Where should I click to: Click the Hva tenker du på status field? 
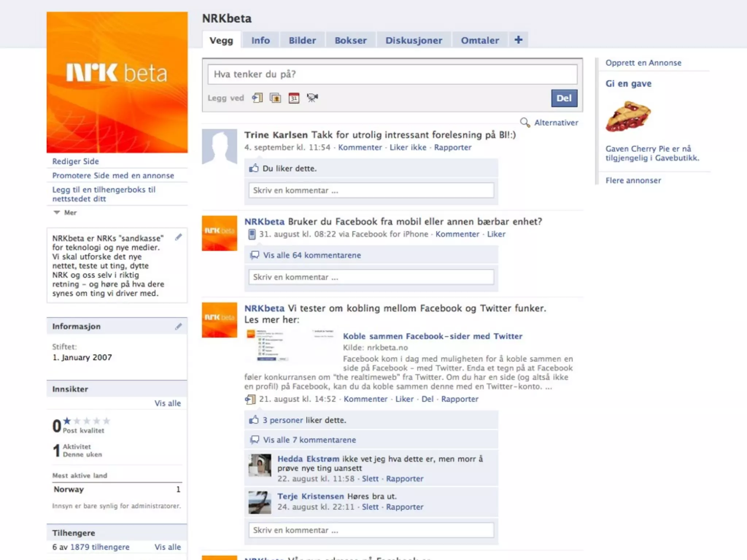(392, 74)
